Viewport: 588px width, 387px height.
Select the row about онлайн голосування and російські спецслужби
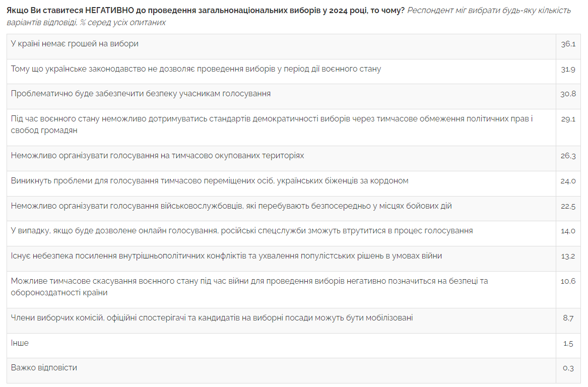[242, 231]
